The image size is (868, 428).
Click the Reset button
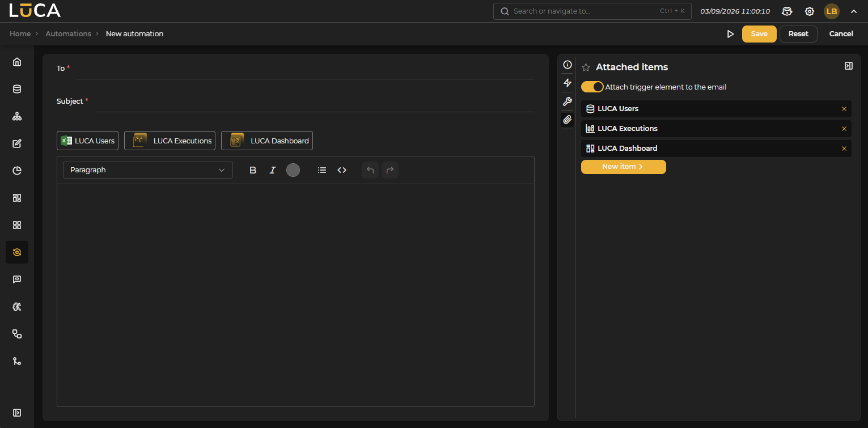(798, 34)
